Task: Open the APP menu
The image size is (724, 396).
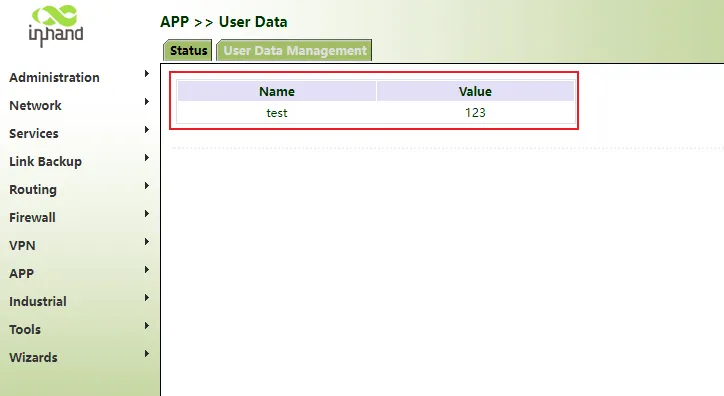Action: pos(21,274)
